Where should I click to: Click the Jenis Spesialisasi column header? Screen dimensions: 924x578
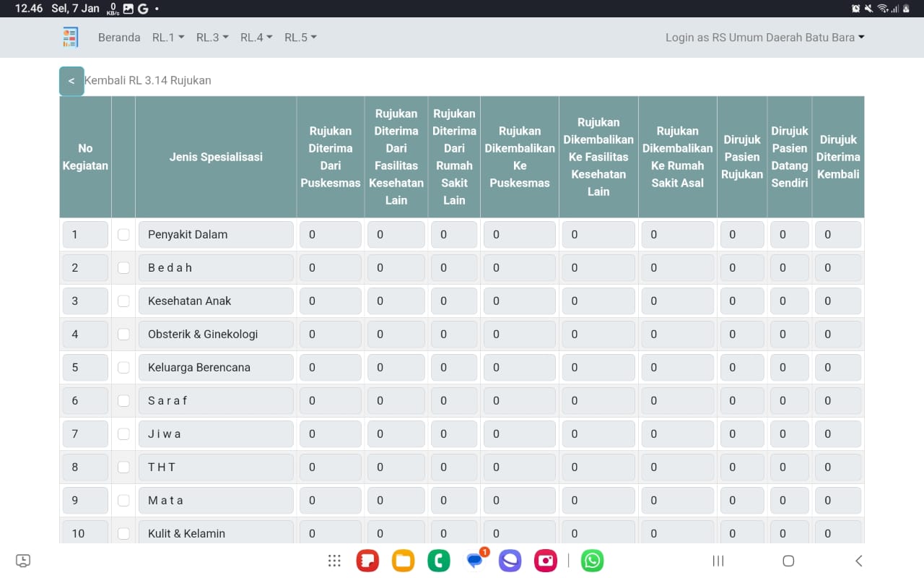[x=216, y=157]
